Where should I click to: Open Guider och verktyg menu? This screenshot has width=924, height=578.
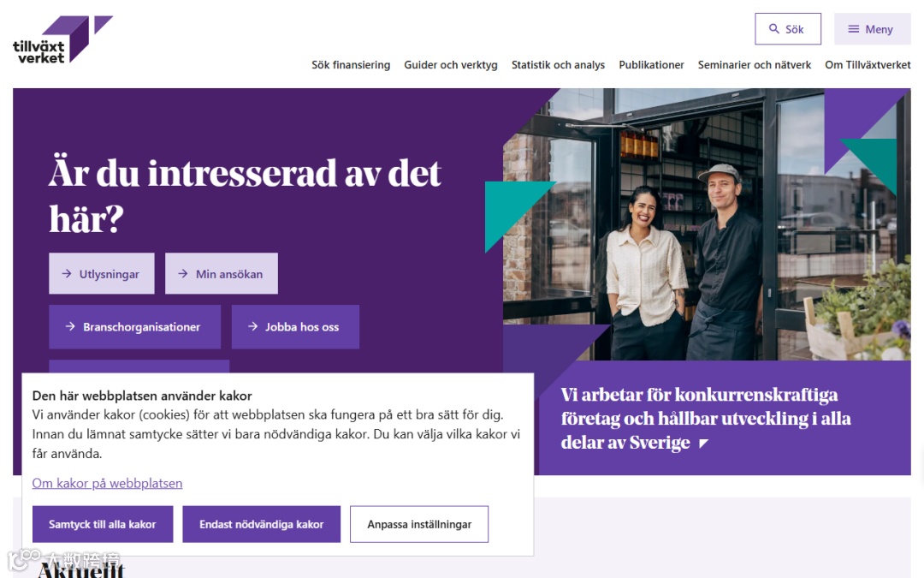[451, 65]
